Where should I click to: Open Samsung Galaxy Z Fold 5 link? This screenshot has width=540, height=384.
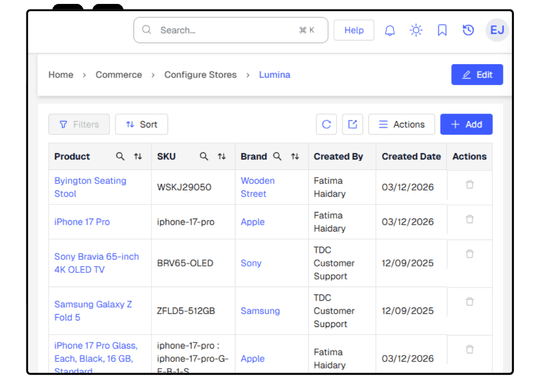(x=93, y=311)
